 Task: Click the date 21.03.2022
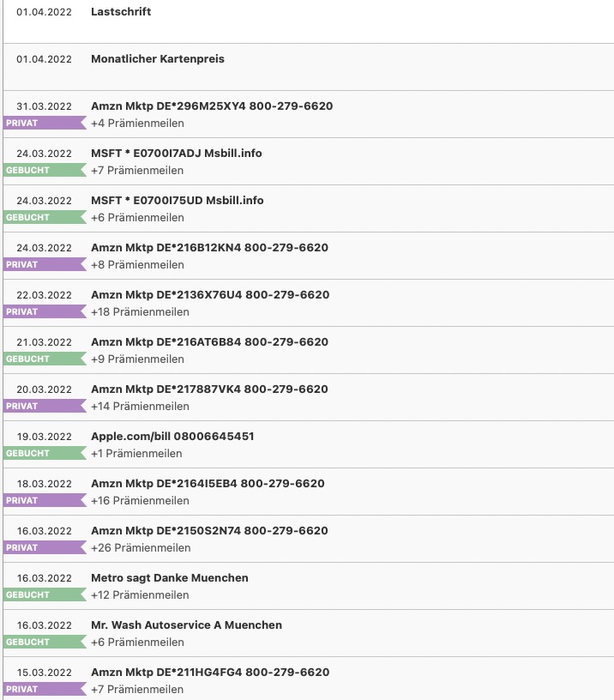(x=45, y=342)
